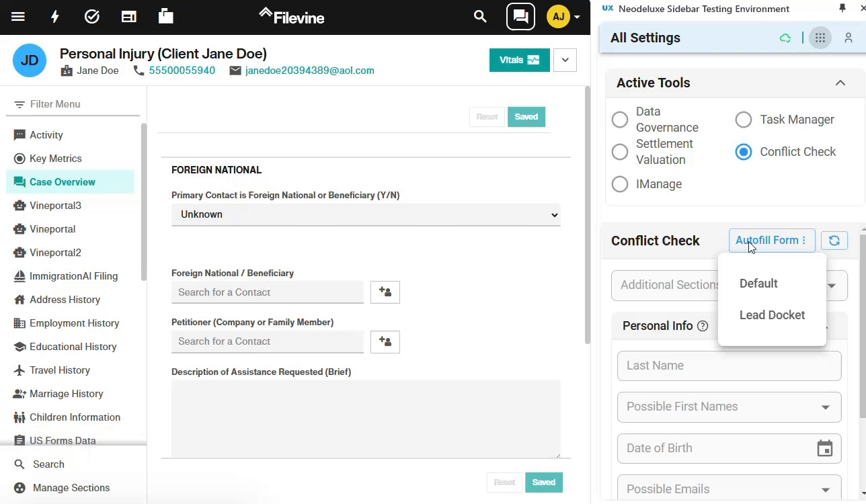Click the bottom Reset button
Screen dimensions: 866x504
click(504, 482)
